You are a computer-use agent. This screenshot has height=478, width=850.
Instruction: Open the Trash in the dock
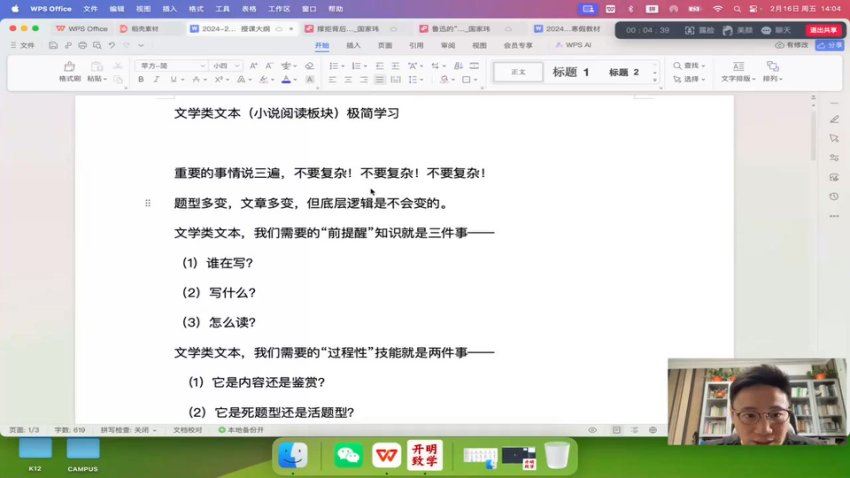(x=557, y=455)
